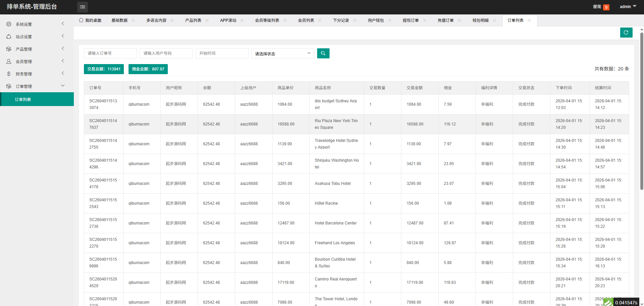Click the vertical page scrollbar
Image resolution: width=644 pixels, height=306 pixels.
[x=642, y=111]
